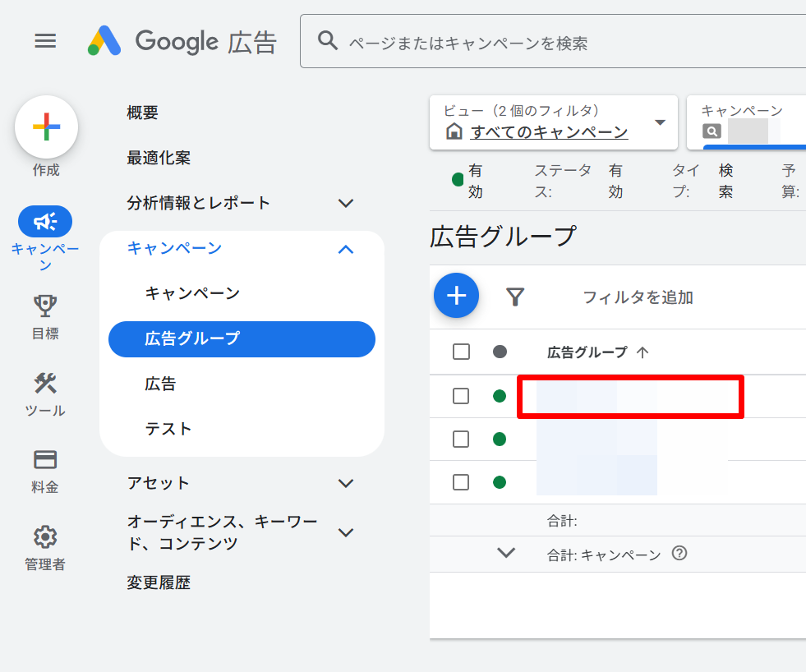Check the select-all checkbox in the table header
Screen dimensions: 806x672
pyautogui.click(x=461, y=351)
